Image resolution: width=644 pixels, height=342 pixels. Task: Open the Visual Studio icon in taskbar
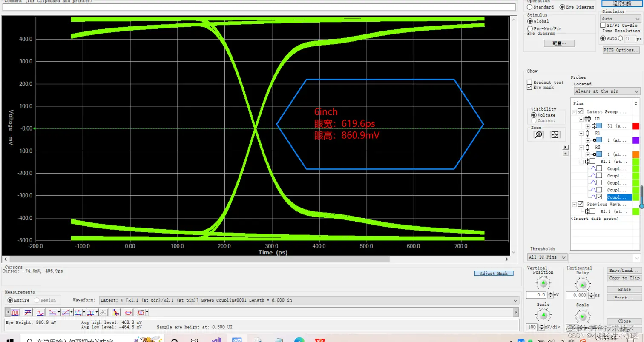click(x=216, y=339)
